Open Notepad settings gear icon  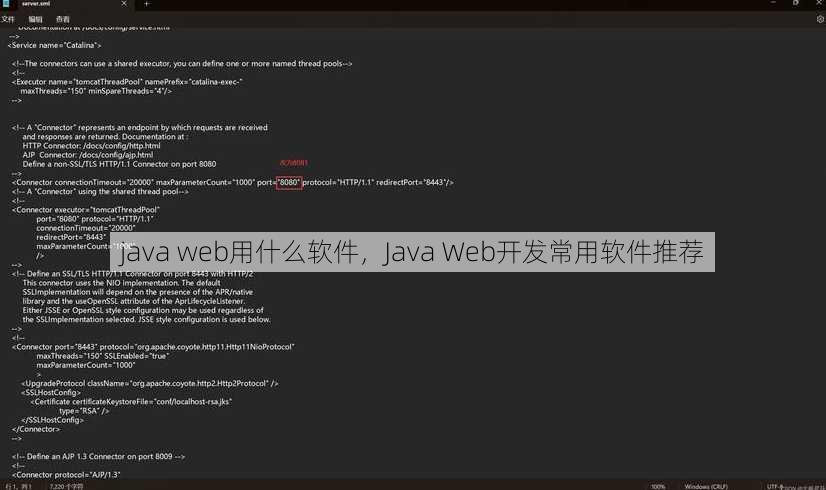point(820,19)
